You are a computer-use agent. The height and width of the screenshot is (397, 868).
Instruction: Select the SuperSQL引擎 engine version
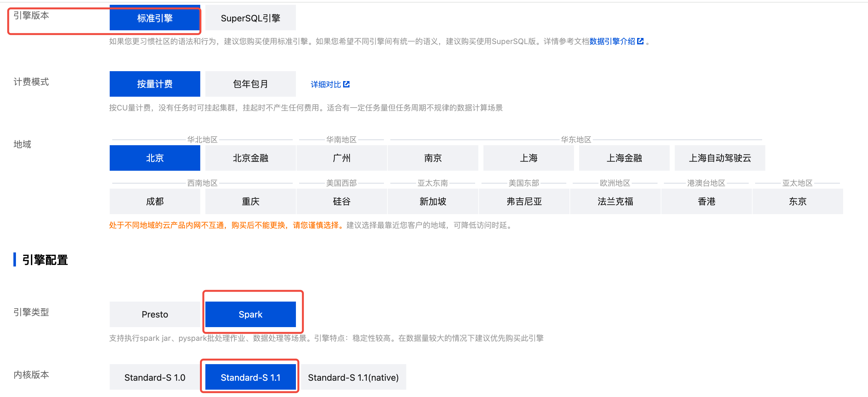[250, 18]
